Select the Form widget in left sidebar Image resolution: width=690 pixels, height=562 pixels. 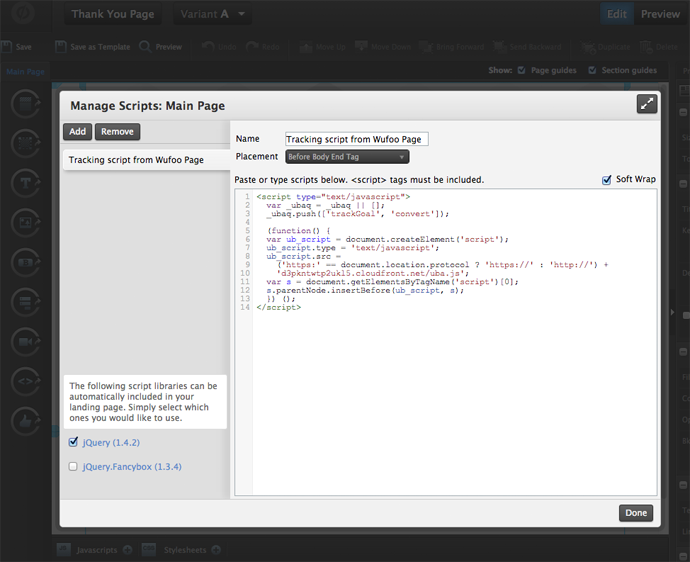pyautogui.click(x=26, y=302)
